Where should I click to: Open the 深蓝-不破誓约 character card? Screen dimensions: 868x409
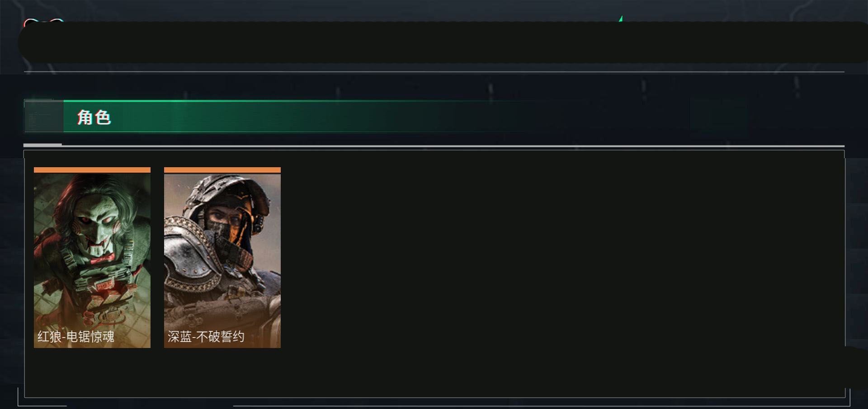pyautogui.click(x=222, y=258)
